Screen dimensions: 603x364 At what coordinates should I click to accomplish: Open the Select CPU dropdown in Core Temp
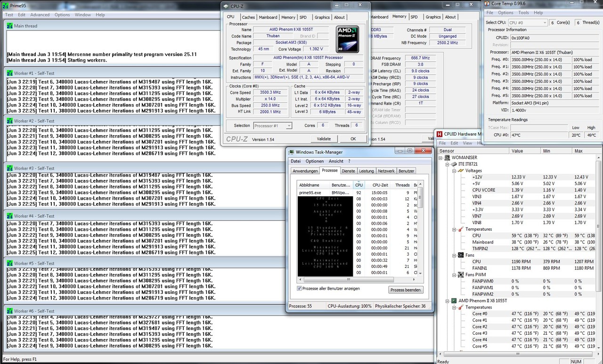coord(528,23)
